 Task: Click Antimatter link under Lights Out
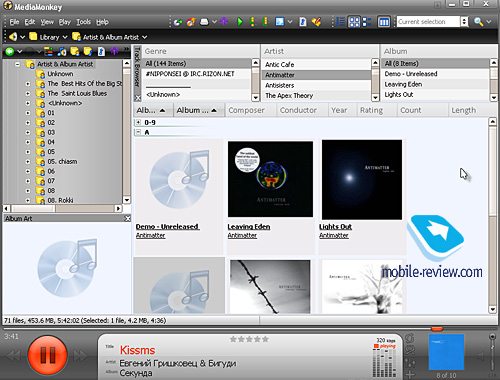pos(334,235)
